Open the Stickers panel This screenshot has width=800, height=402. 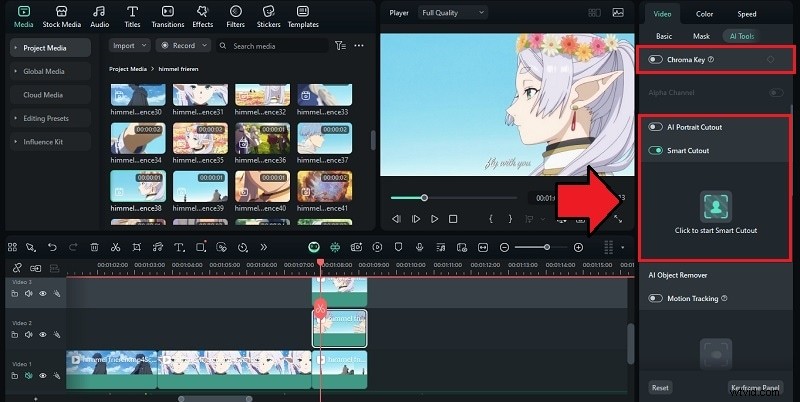268,17
